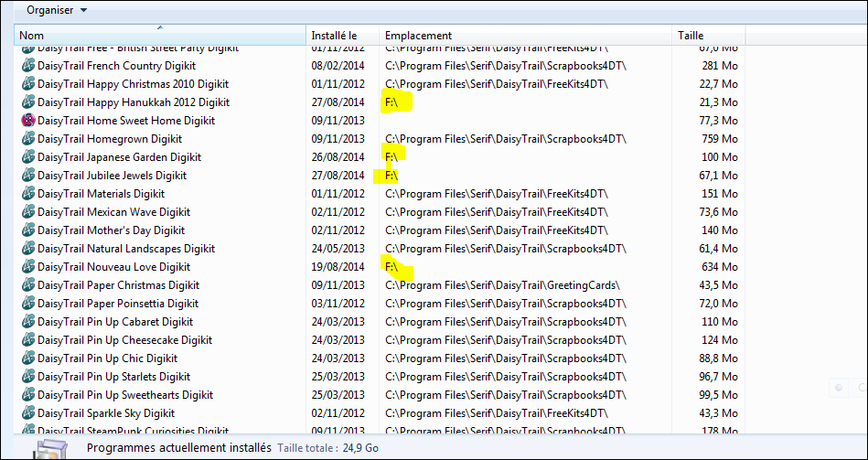The height and width of the screenshot is (460, 868).
Task: Sort by the Installé le column header
Action: click(x=342, y=35)
